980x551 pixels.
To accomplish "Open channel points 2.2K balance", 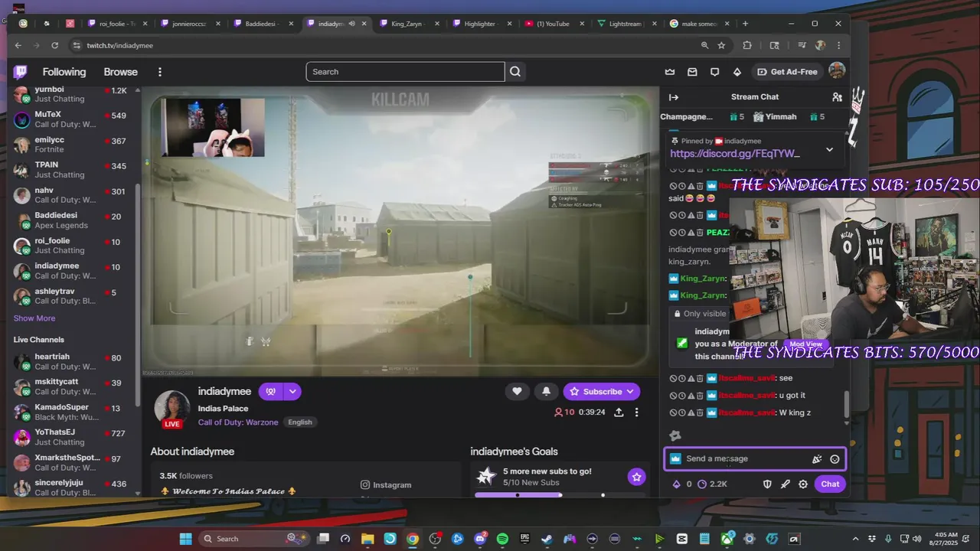I will point(713,484).
